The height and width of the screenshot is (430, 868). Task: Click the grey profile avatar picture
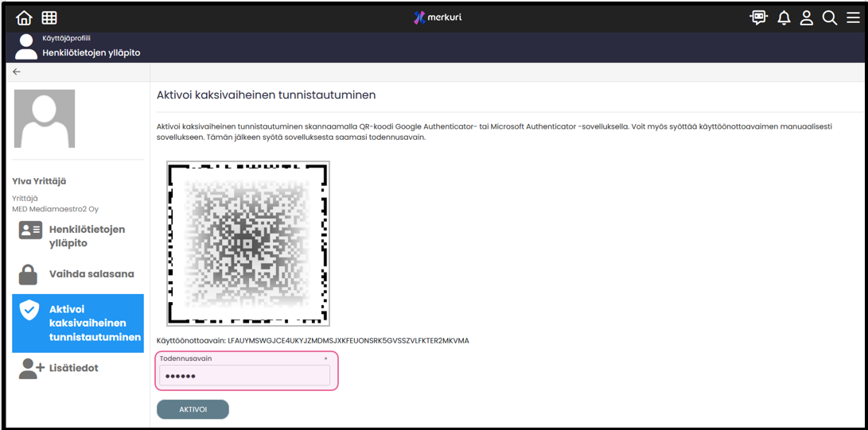coord(45,118)
